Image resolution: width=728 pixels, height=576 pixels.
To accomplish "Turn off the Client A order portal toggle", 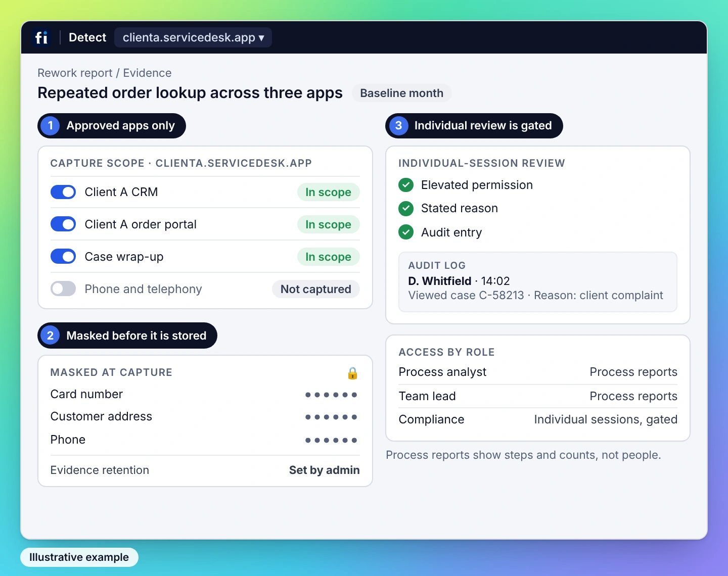I will pyautogui.click(x=63, y=224).
